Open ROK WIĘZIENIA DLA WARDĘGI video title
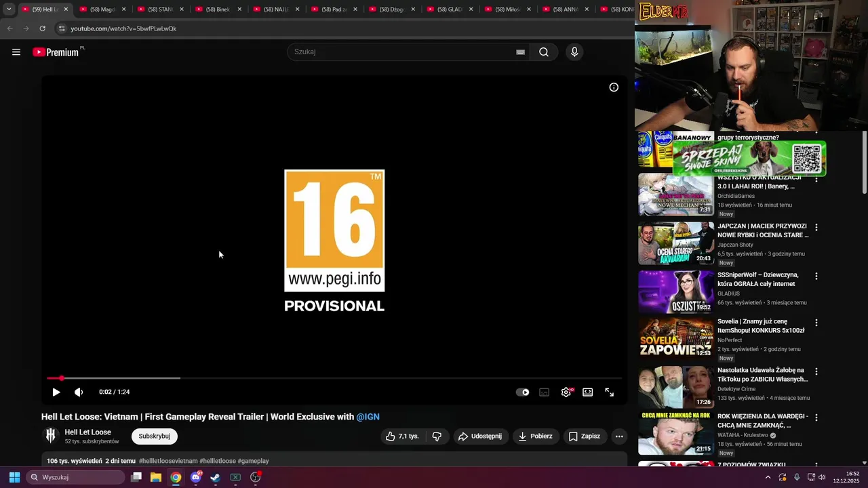Image resolution: width=868 pixels, height=488 pixels. point(763,421)
